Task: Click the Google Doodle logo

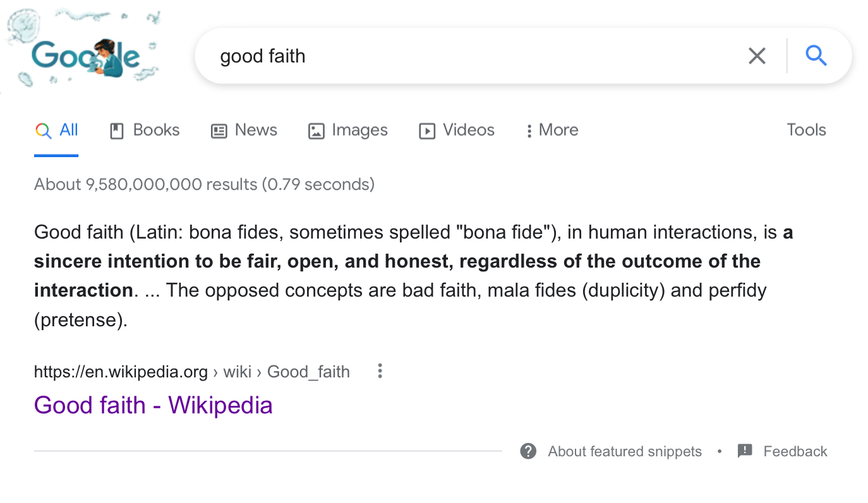Action: 85,57
